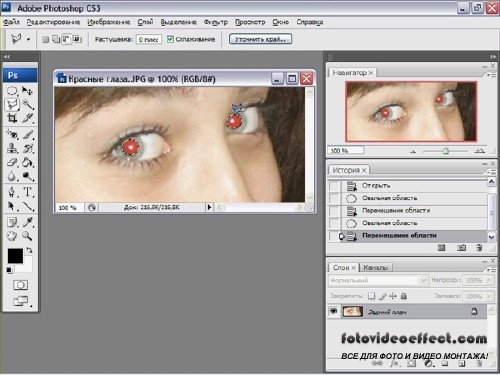Toggle Quick Mask mode
The image size is (500, 375).
(x=20, y=285)
